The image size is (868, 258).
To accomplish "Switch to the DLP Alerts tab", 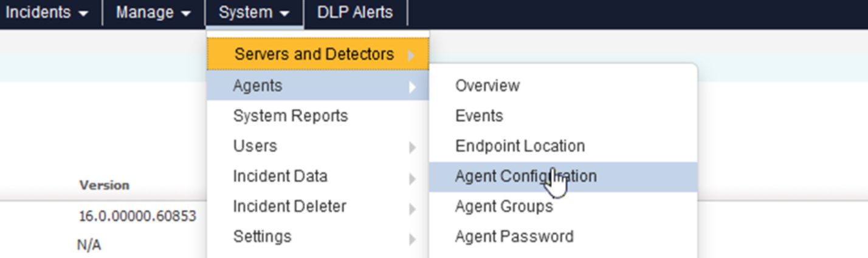I will tap(355, 13).
